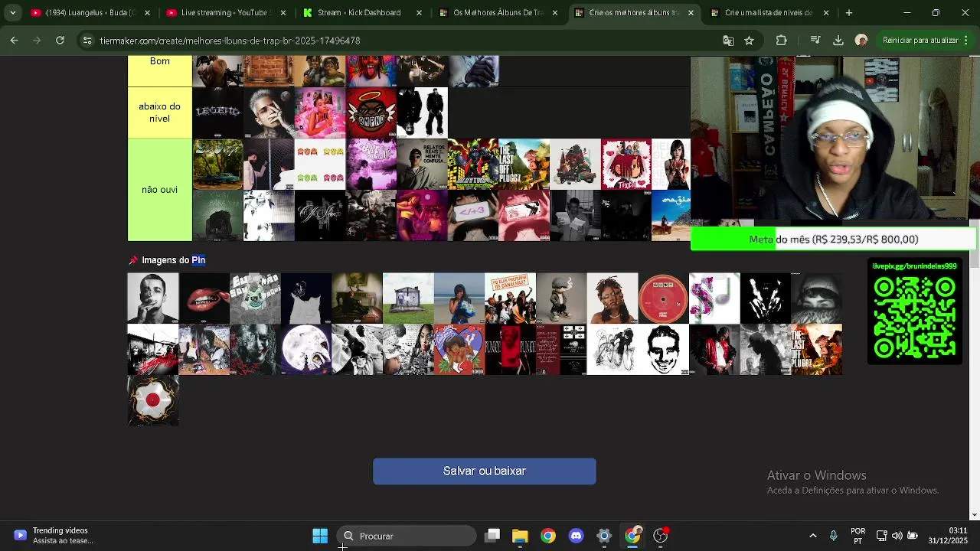This screenshot has height=551, width=980.
Task: Open the media control icon in toolbar
Action: pyautogui.click(x=815, y=41)
